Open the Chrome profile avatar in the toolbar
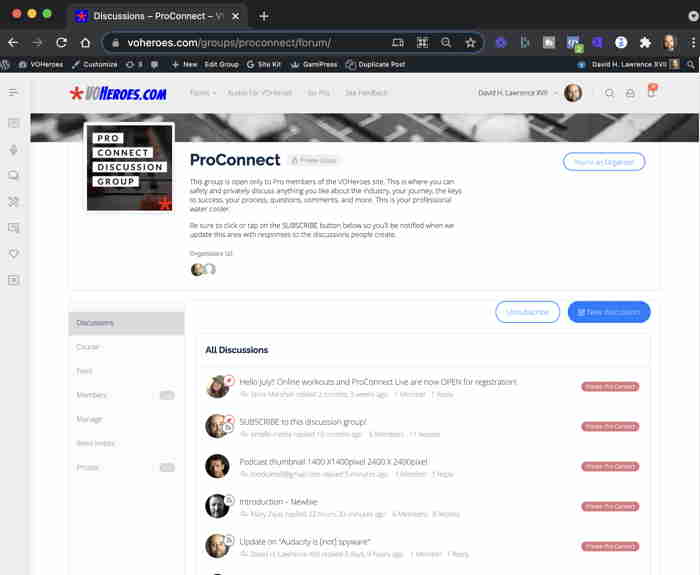 (669, 43)
